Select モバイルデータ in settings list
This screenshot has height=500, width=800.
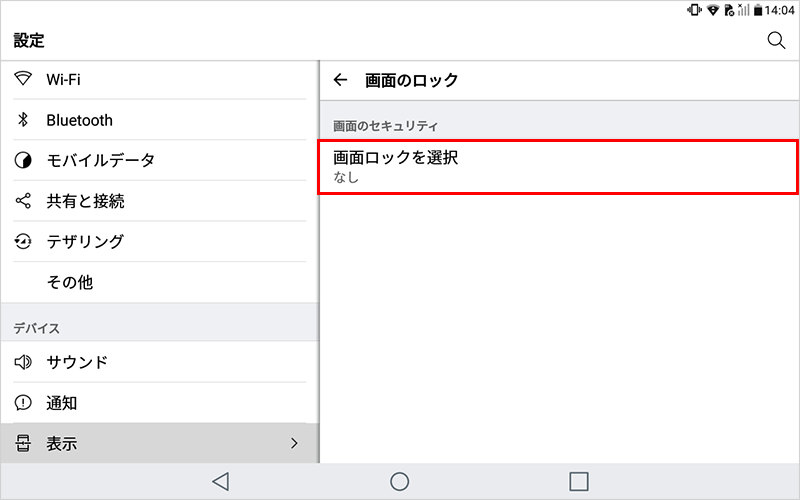160,160
